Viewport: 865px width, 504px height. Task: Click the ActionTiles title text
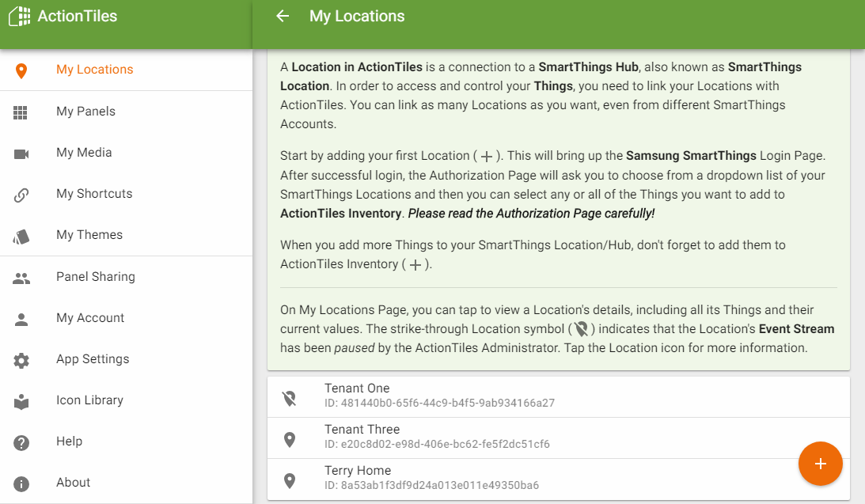[78, 16]
